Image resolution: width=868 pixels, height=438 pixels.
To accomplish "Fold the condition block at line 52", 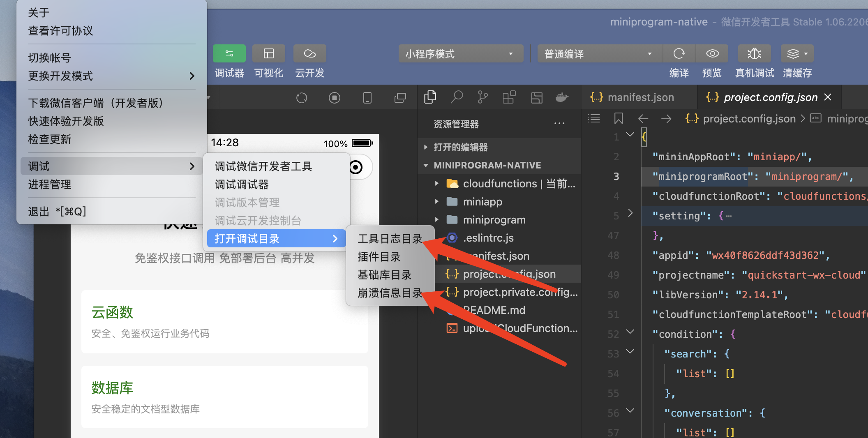I will click(x=630, y=331).
